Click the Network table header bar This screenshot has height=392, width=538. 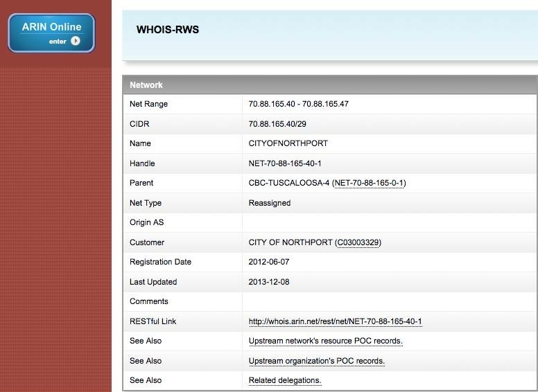tap(329, 85)
